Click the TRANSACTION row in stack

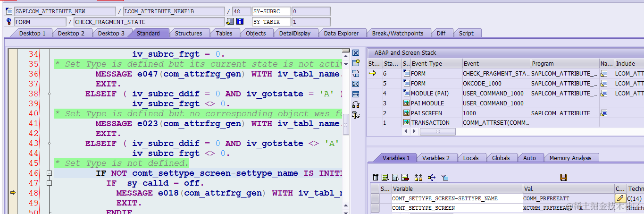505,123
